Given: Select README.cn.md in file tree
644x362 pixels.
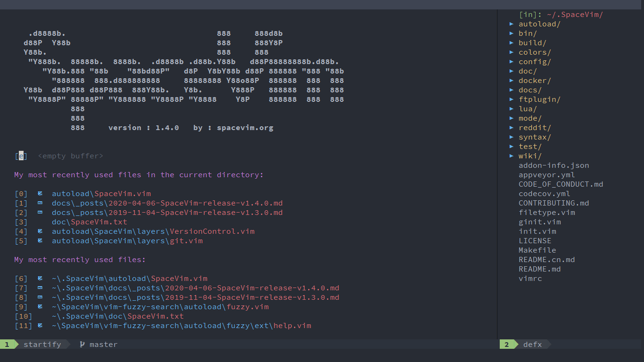Looking at the screenshot, I should [546, 259].
